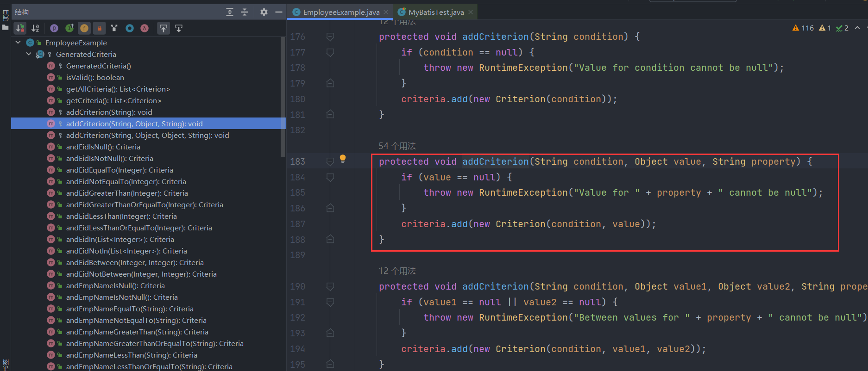Select andEidBetween(Integer, Integer): Criteria item
The width and height of the screenshot is (868, 371).
coord(135,262)
